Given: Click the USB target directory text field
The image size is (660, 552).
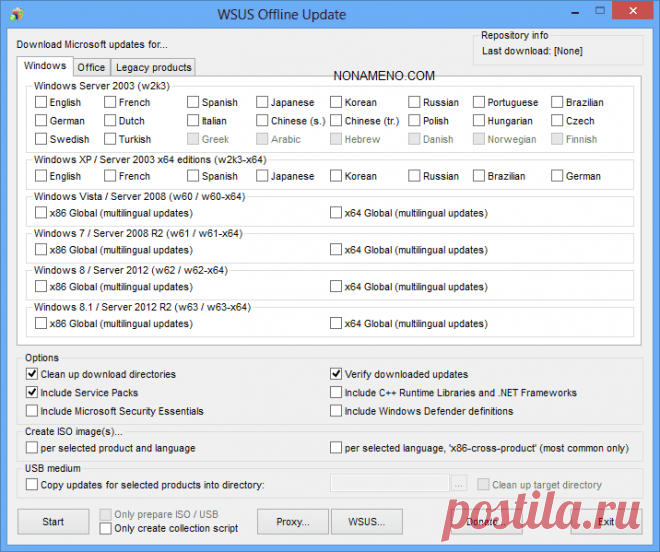Looking at the screenshot, I should tap(390, 483).
